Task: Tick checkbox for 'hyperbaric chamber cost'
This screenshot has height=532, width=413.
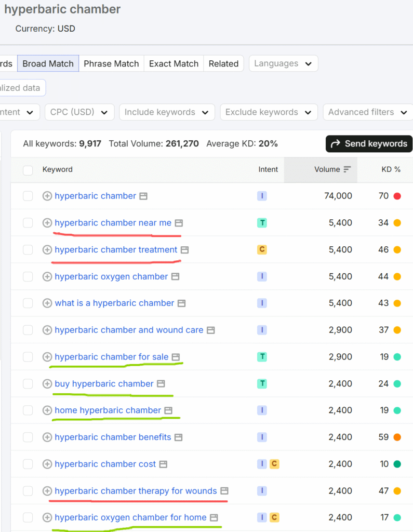Action: tap(28, 464)
